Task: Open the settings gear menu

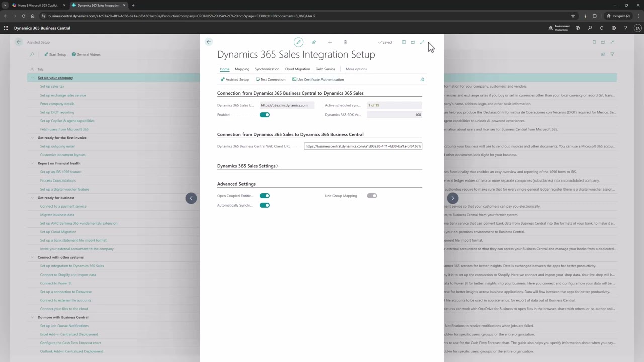Action: (614, 28)
